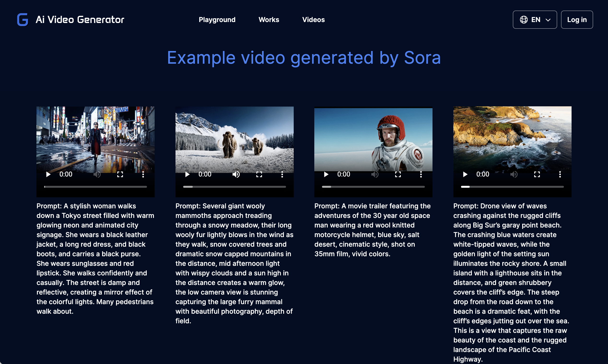
Task: Seek on the Tokyo video progress bar
Action: tap(95, 187)
